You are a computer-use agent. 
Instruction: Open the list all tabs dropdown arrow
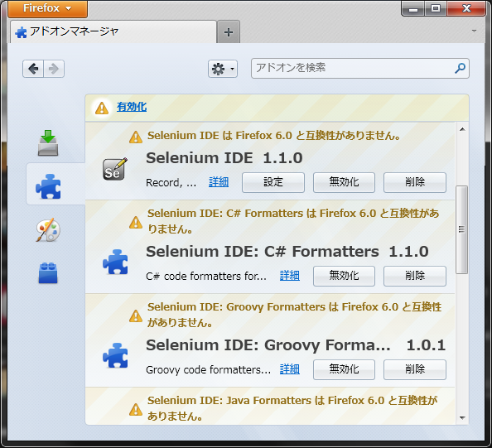(x=474, y=31)
